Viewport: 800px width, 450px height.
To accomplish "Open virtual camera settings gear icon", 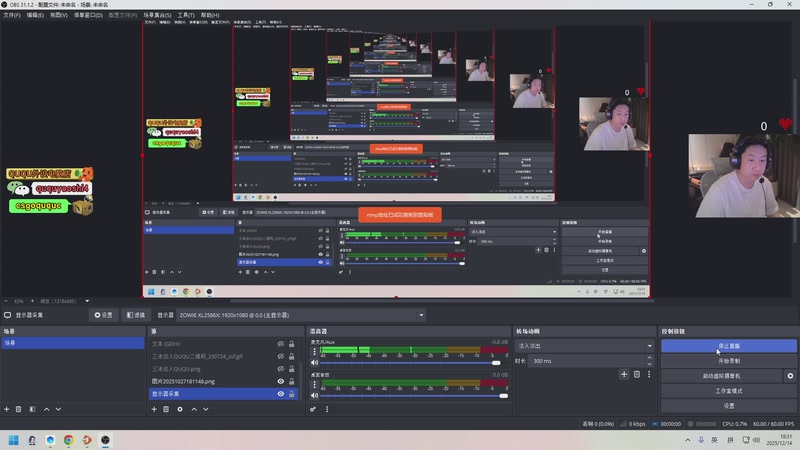I will (x=790, y=376).
